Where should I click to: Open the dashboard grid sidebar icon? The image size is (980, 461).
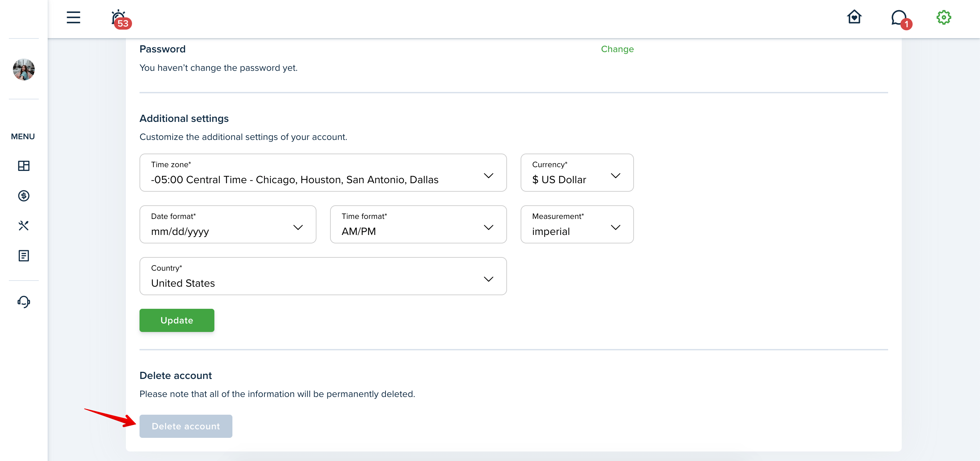(x=23, y=165)
